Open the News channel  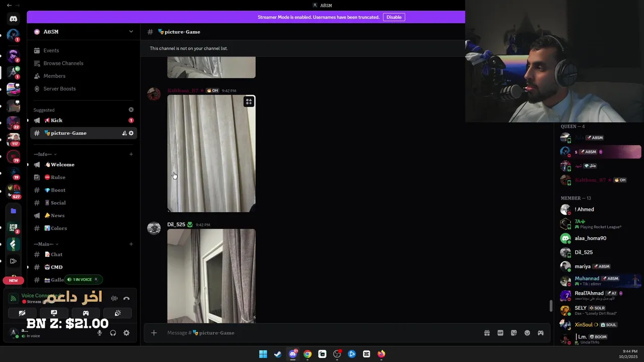[x=84, y=216]
